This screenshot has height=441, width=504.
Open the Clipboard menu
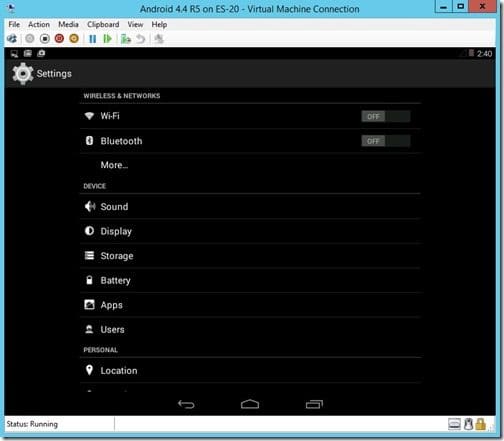103,24
